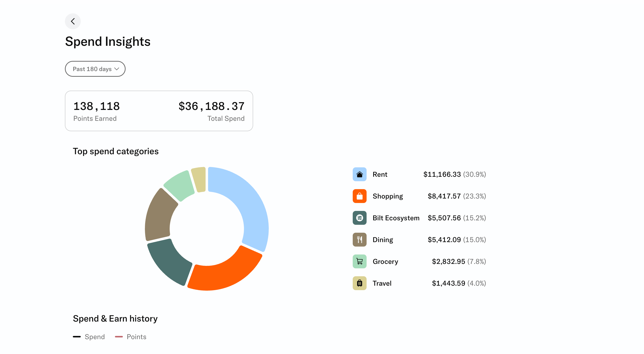Click the Grocery category label
This screenshot has width=644, height=354.
pos(385,262)
